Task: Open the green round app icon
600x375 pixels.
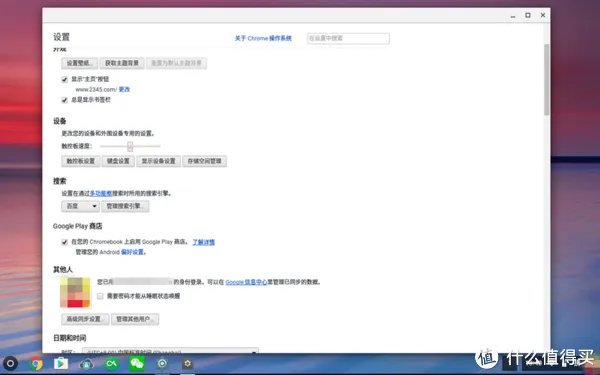Action: (x=112, y=363)
